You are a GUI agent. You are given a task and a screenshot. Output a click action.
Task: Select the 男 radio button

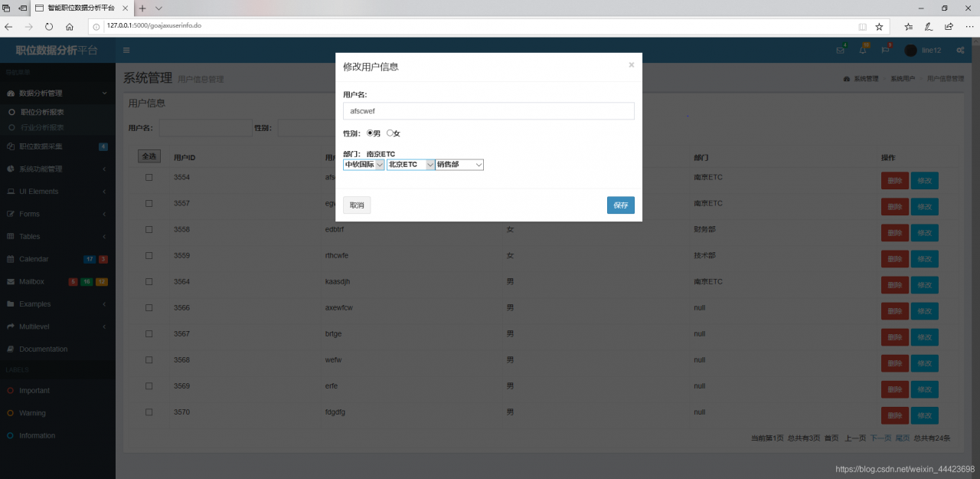pyautogui.click(x=370, y=133)
